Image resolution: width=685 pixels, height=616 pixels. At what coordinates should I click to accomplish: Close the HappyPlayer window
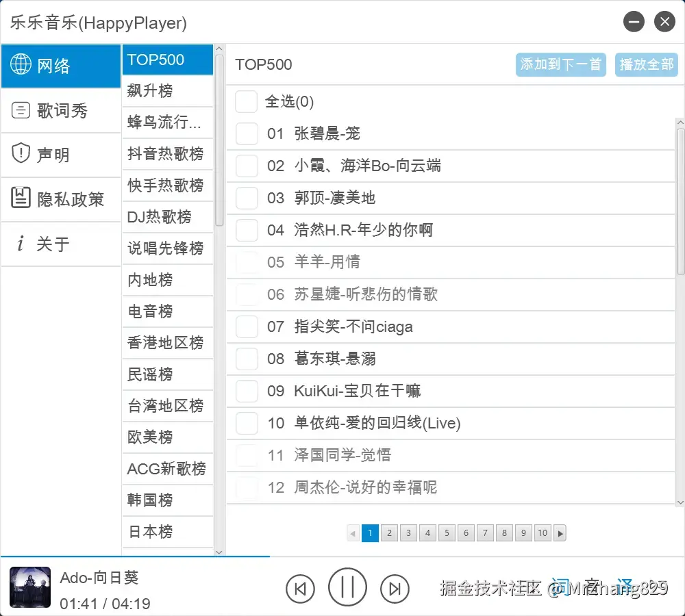(664, 21)
